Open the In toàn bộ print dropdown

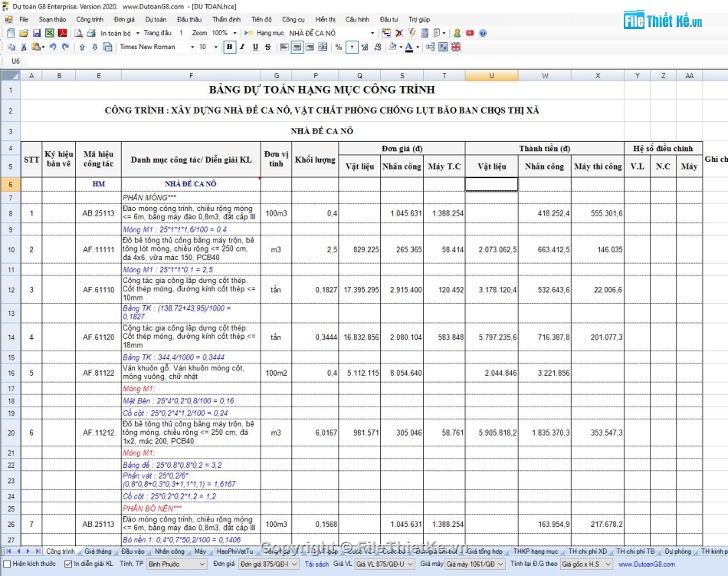click(x=138, y=33)
